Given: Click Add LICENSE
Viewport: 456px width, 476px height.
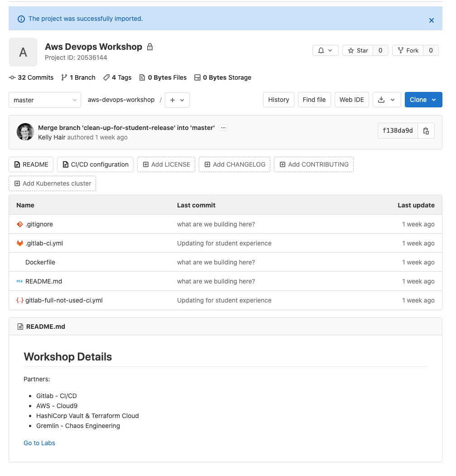Looking at the screenshot, I should tap(166, 164).
